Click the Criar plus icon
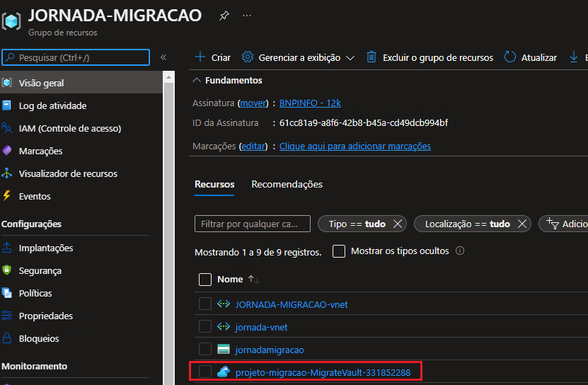 click(200, 57)
